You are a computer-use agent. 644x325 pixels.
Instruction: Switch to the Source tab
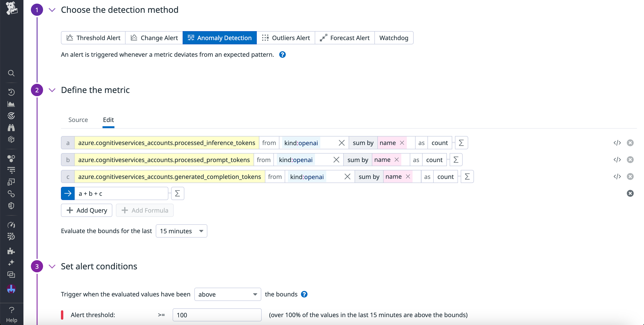tap(78, 120)
